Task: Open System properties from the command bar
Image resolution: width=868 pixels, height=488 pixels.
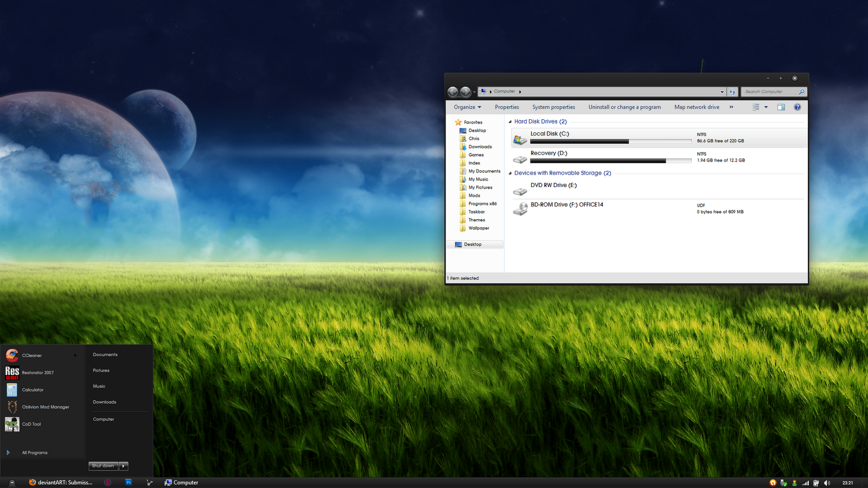Action: coord(553,107)
